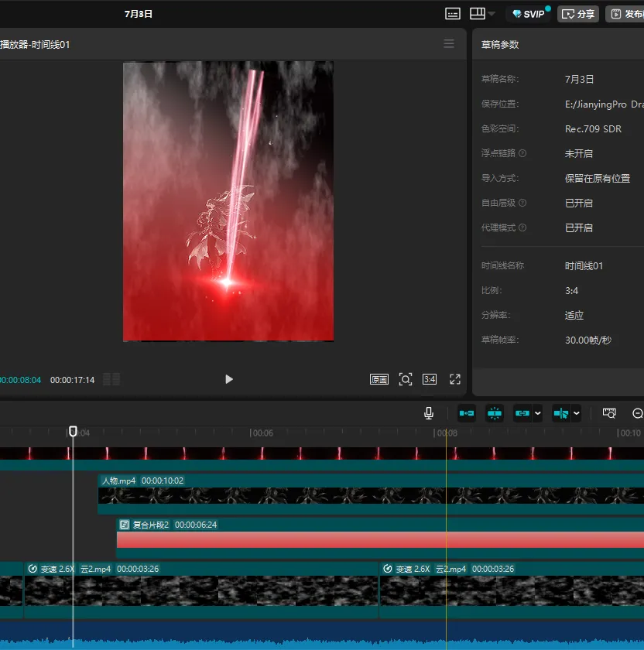Click speed icon on first 云2.mp4 clip
This screenshot has width=644, height=650.
tap(33, 569)
